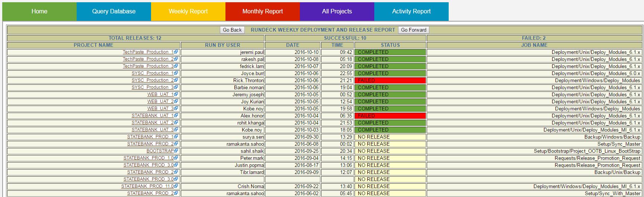Open external link icon beside STATEBANK_PROD_1.0
The width and height of the screenshot is (644, 197).
pyautogui.click(x=176, y=158)
